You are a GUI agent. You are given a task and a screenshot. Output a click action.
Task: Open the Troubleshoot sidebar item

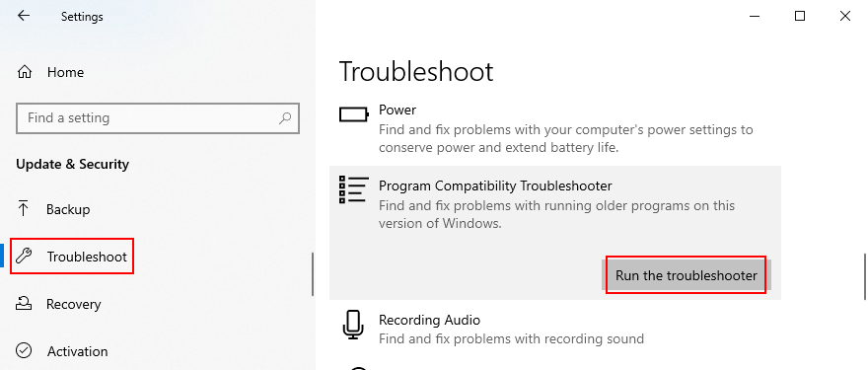coord(72,257)
